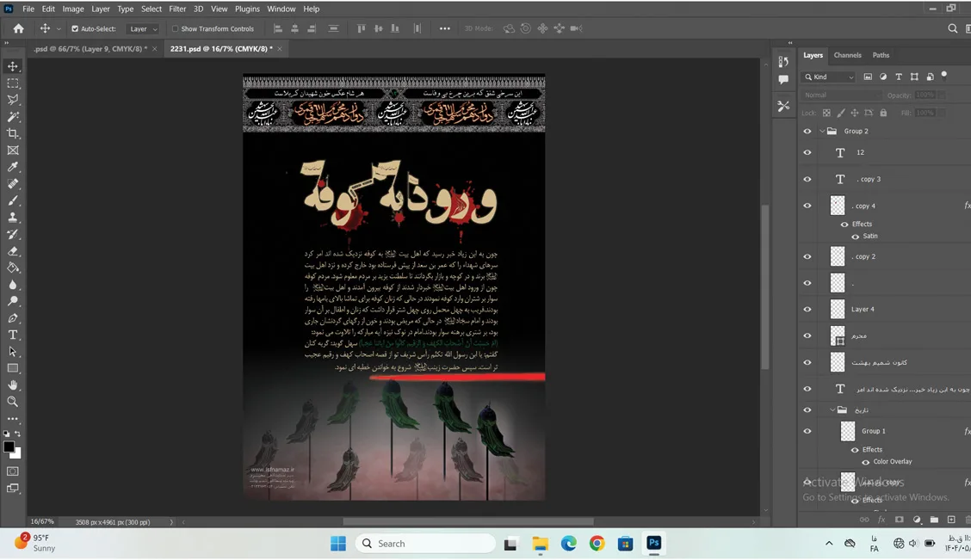Click the Home icon in options bar
Image resolution: width=971 pixels, height=560 pixels.
click(19, 28)
